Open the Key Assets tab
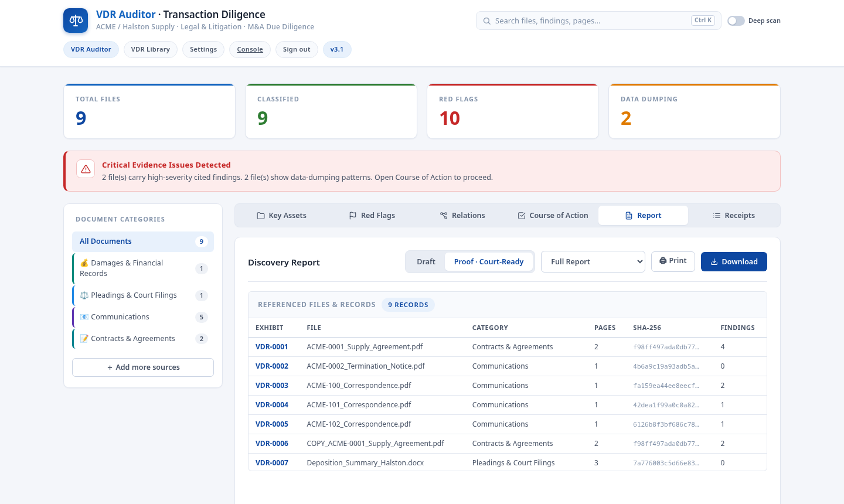Screen dimensions: 844x504 click(281, 216)
